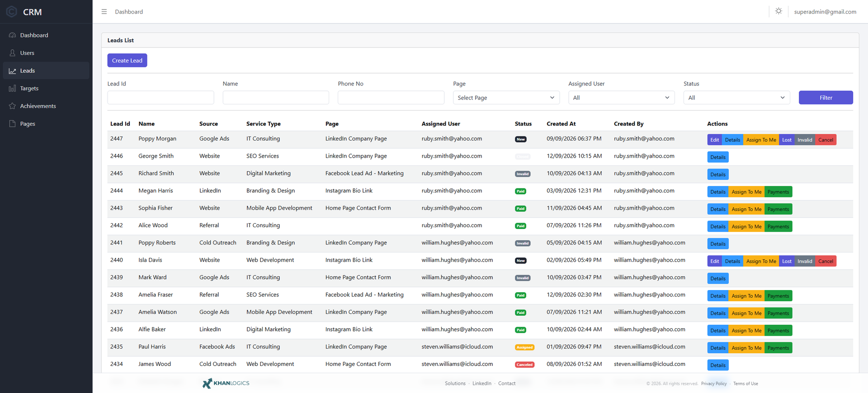Viewport: 868px width, 393px height.
Task: Open Payments for lead 2435 Paul Harris
Action: pos(778,348)
